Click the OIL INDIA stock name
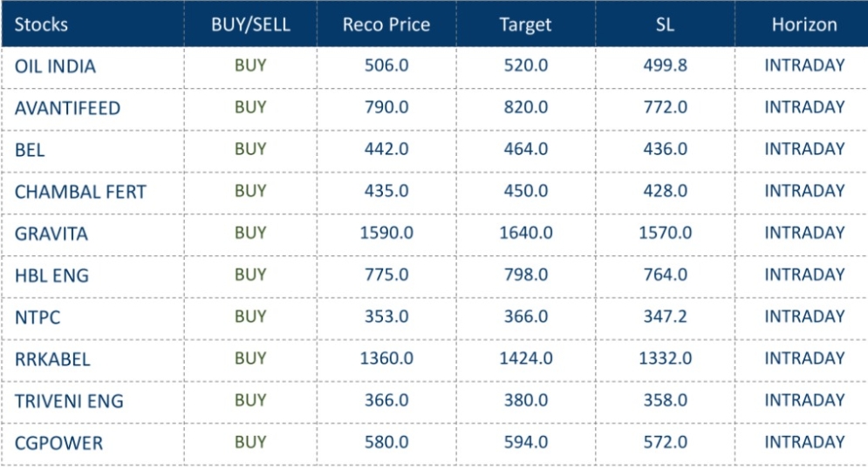 click(x=55, y=66)
